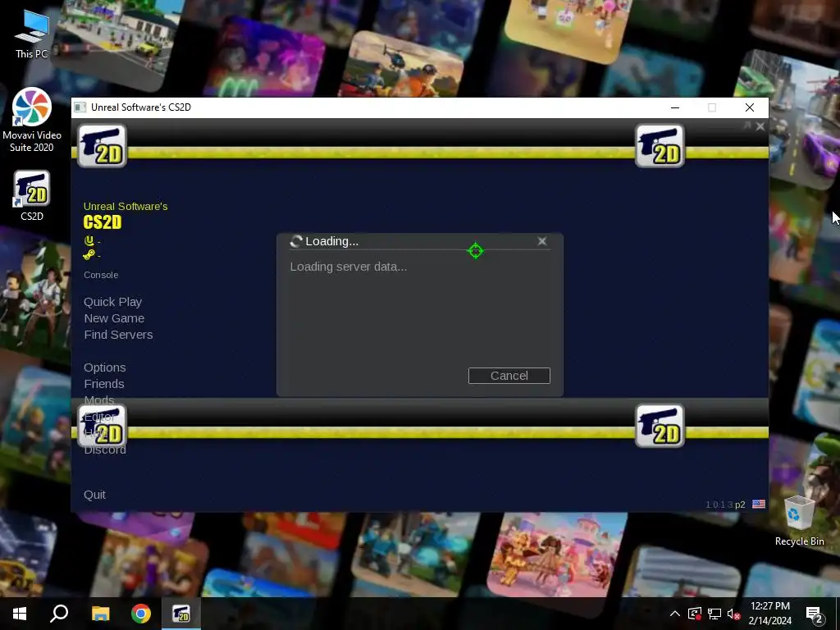Screen dimensions: 840x630
Task: Minimize the CS2D window
Action: click(675, 107)
